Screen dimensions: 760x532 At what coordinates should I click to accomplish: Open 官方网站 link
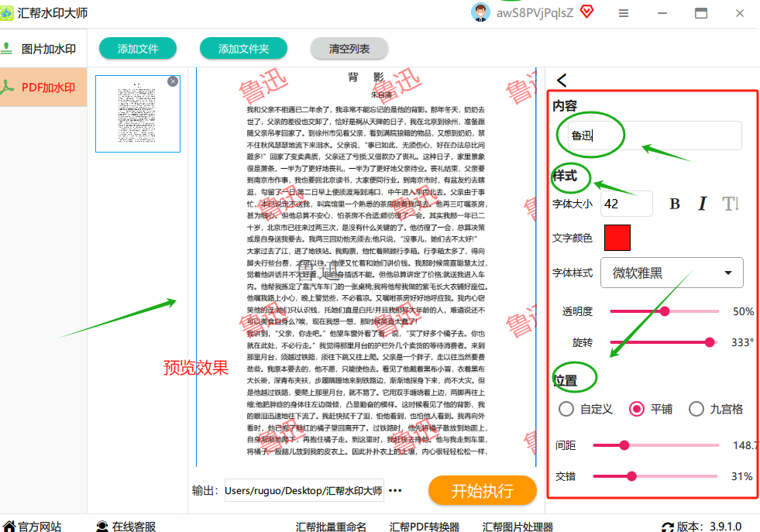pyautogui.click(x=33, y=526)
